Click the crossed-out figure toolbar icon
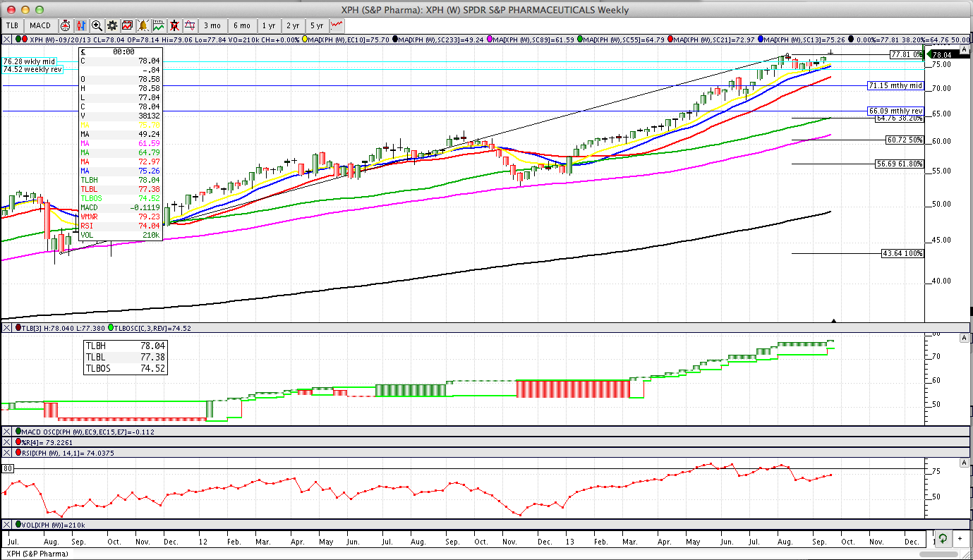The height and width of the screenshot is (560, 973). pyautogui.click(x=174, y=25)
